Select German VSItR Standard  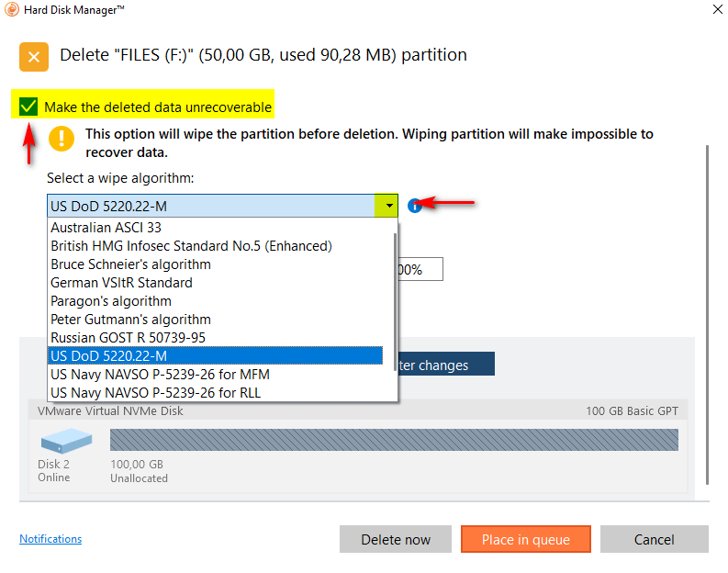(121, 283)
